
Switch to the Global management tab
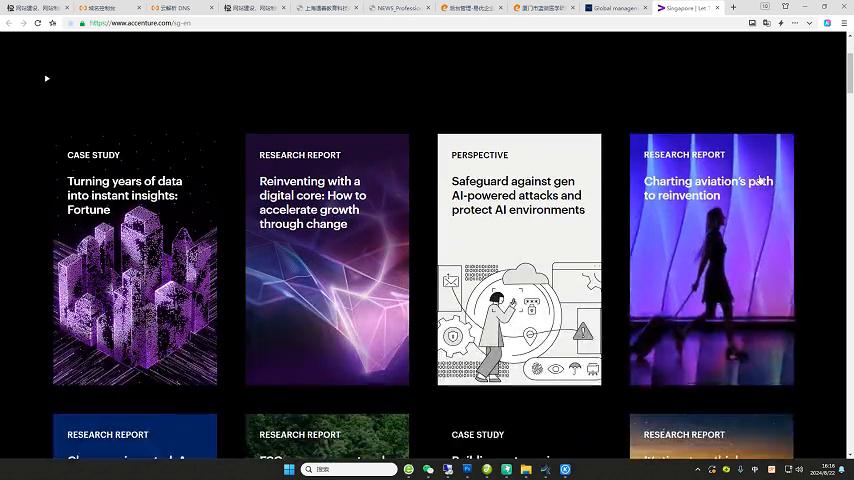click(615, 8)
